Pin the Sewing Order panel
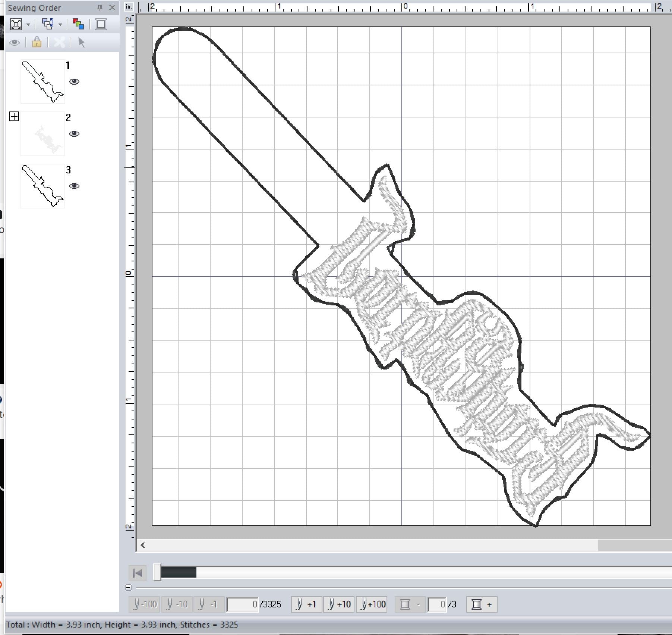The width and height of the screenshot is (672, 635). pos(100,7)
